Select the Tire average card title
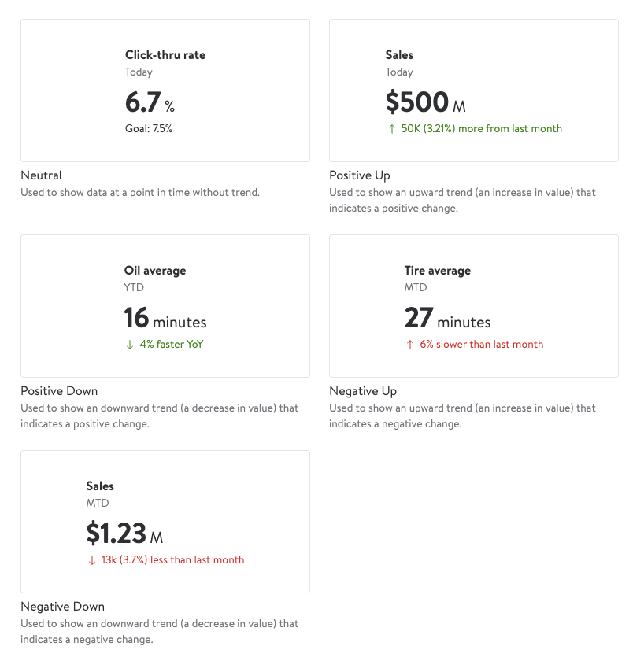The width and height of the screenshot is (644, 661). tap(438, 271)
